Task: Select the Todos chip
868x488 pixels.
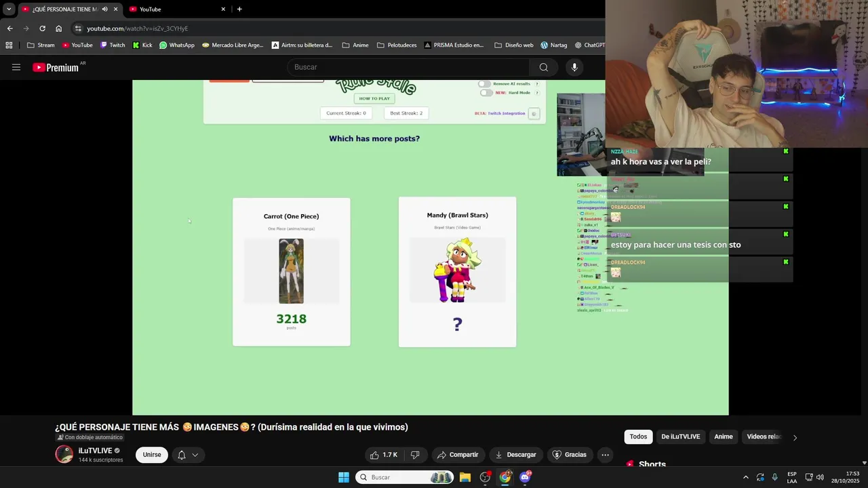Action: (x=638, y=436)
